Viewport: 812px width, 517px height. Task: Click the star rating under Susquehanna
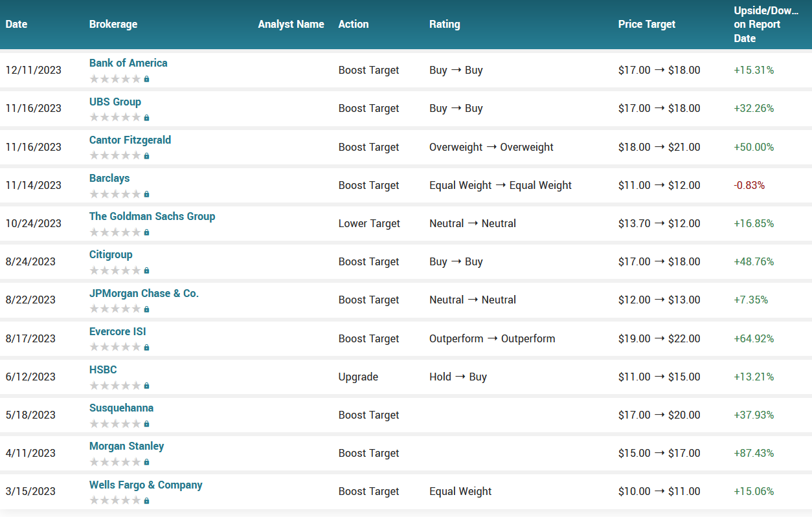[x=115, y=423]
